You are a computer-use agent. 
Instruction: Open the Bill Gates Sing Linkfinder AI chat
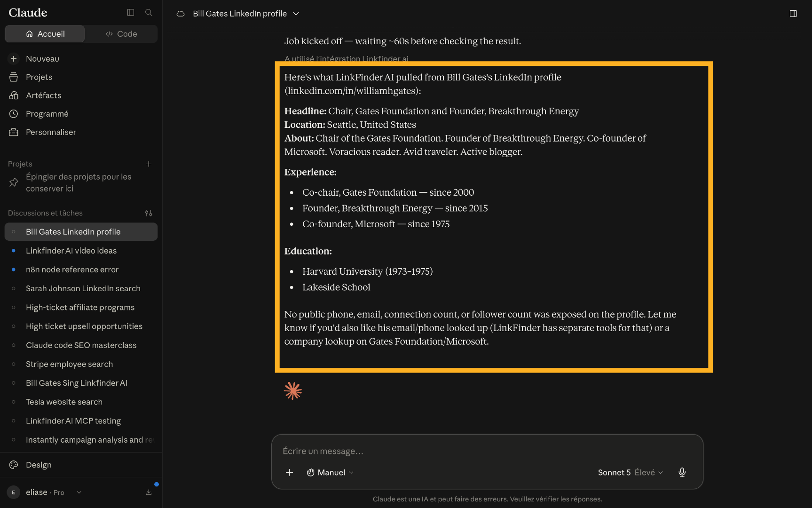pos(81,383)
